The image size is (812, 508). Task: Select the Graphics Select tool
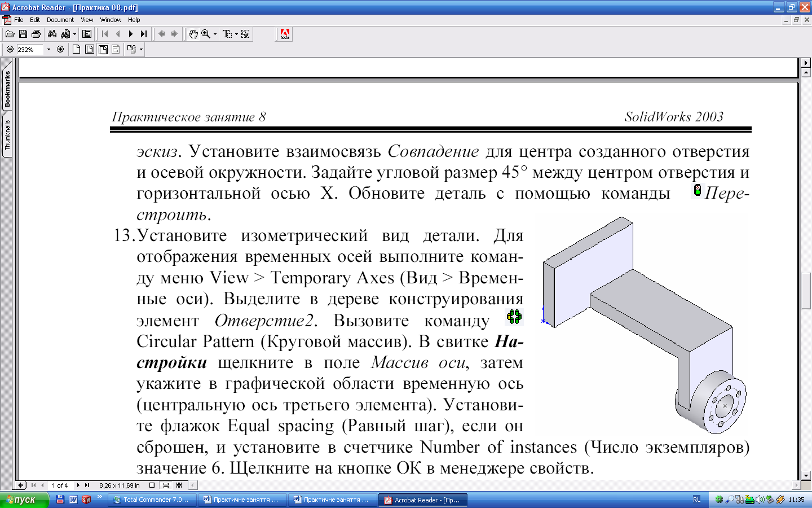(x=245, y=34)
